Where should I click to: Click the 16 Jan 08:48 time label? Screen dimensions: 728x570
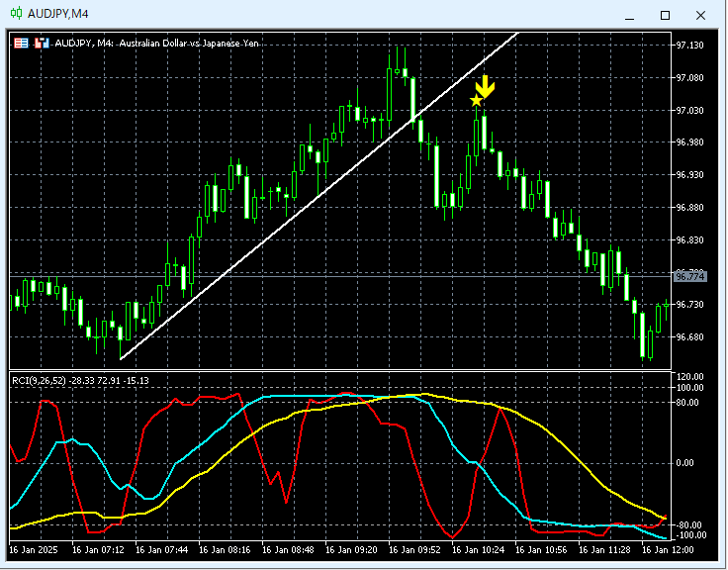[288, 550]
